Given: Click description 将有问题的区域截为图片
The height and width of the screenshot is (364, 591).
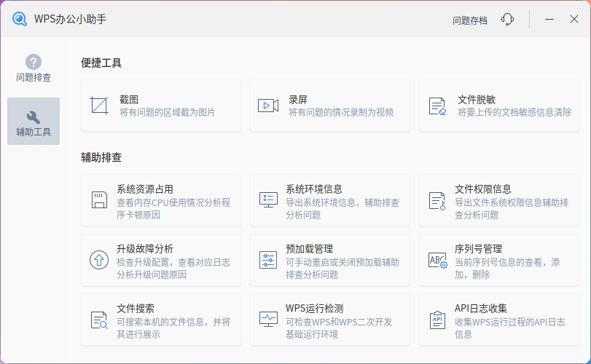Looking at the screenshot, I should click(168, 112).
